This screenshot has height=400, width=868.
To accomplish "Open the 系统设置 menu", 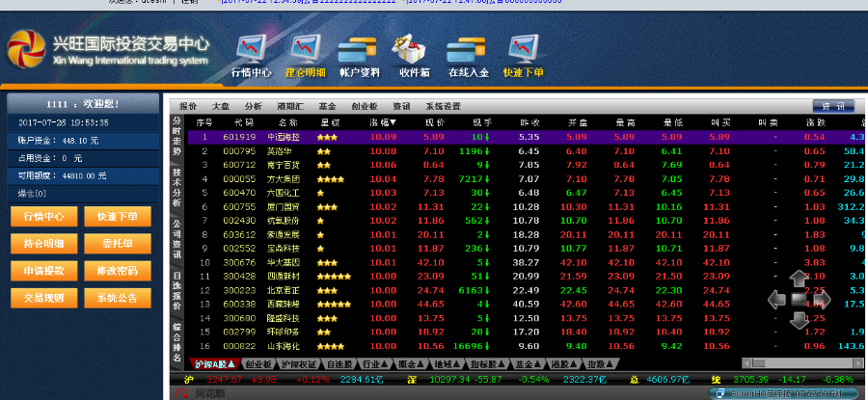I will click(x=443, y=106).
